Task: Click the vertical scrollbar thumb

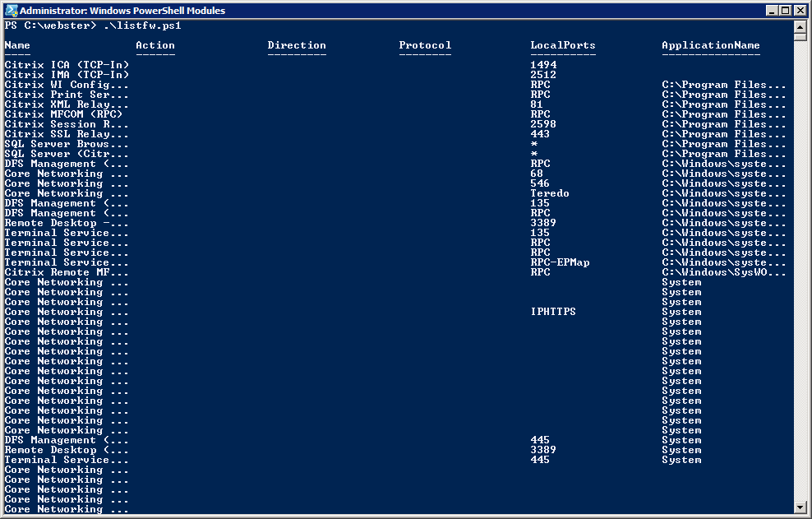Action: click(800, 38)
